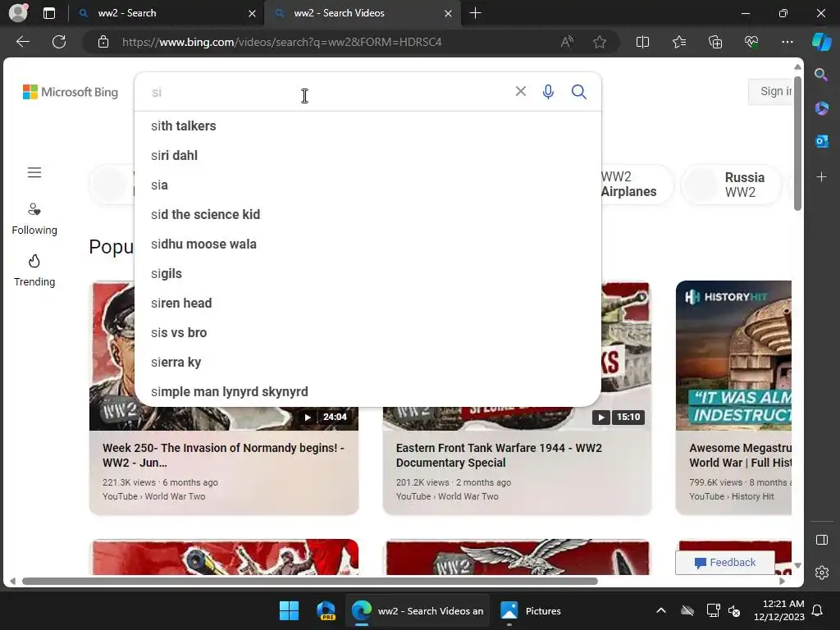
Task: Select the 'sis vs bro' suggestion
Action: (367, 333)
